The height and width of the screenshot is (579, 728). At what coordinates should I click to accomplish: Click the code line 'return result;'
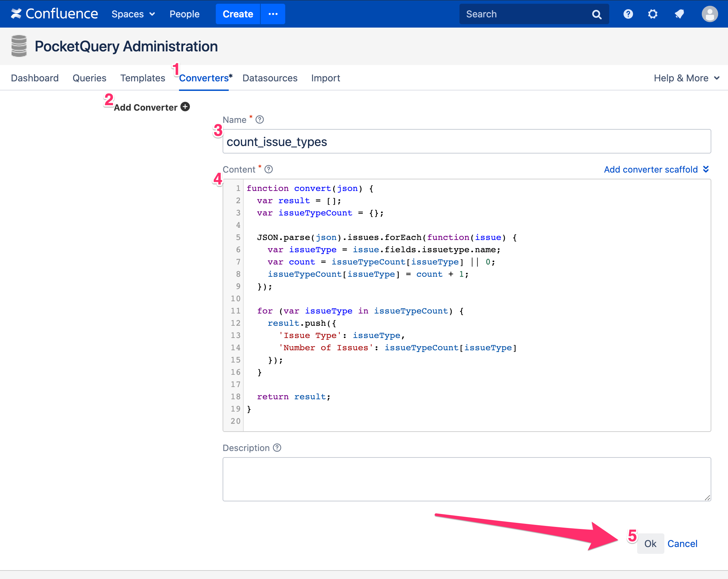(x=294, y=397)
